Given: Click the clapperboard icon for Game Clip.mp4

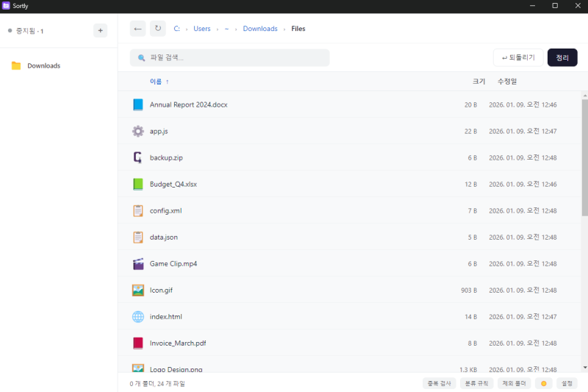Looking at the screenshot, I should pos(138,264).
